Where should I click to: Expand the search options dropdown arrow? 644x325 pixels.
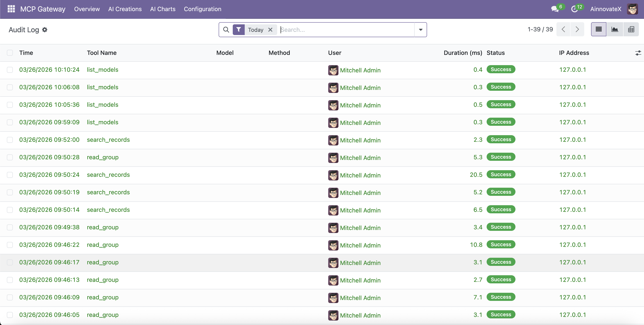420,30
